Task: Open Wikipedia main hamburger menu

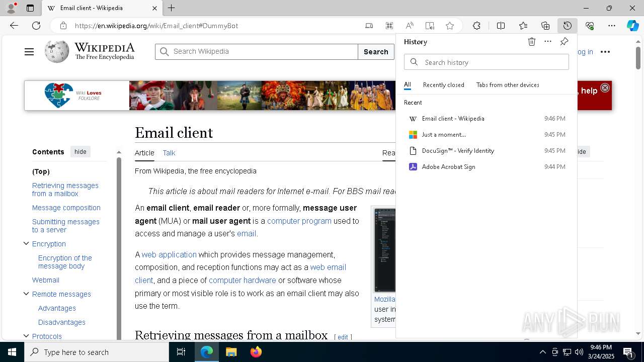Action: click(x=29, y=52)
